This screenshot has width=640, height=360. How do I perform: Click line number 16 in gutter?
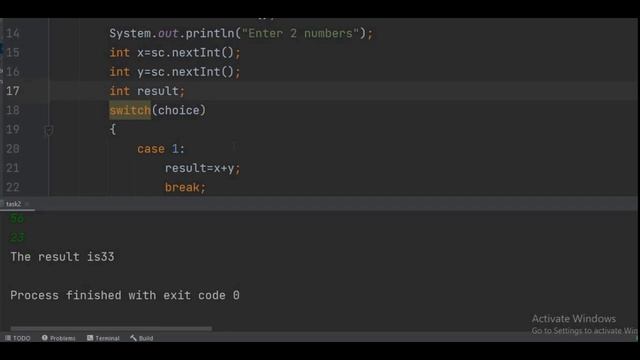13,71
